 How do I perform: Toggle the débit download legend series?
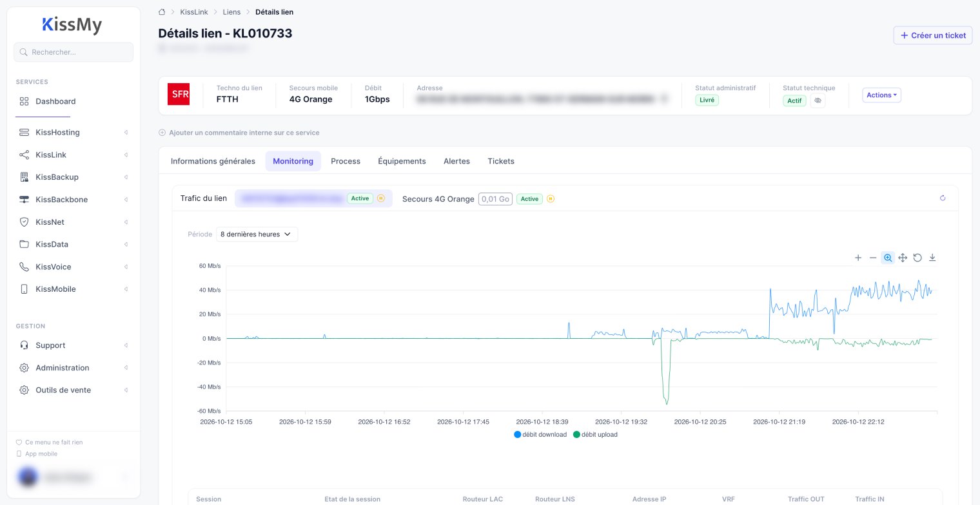[540, 435]
